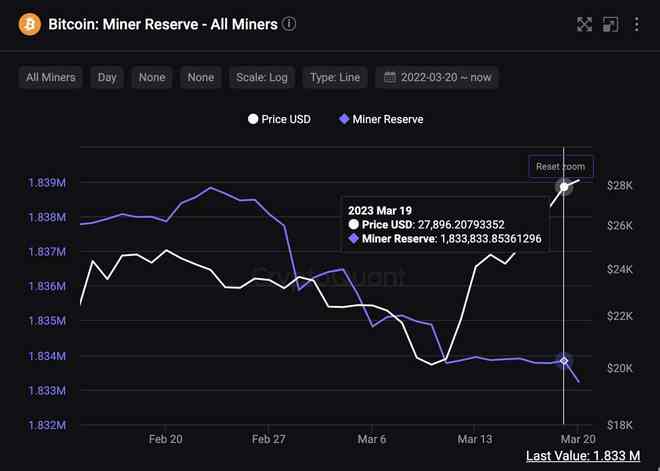Open the first None dropdown
The image size is (660, 471).
(152, 77)
